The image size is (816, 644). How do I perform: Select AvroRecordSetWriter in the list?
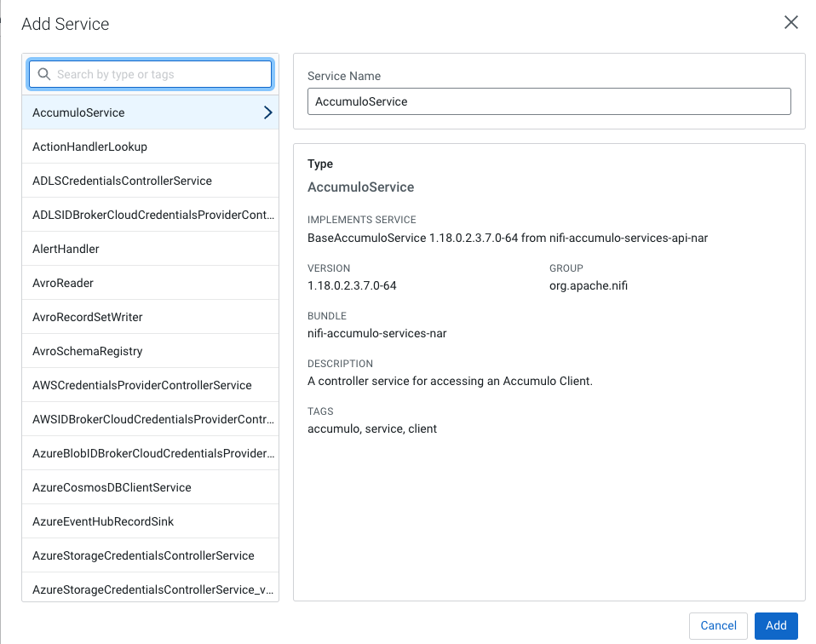[x=87, y=317]
